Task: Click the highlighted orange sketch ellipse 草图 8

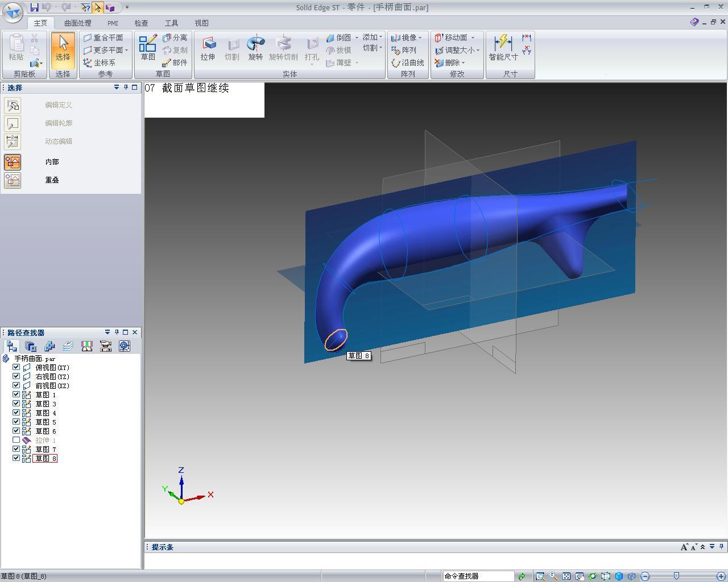Action: 336,340
